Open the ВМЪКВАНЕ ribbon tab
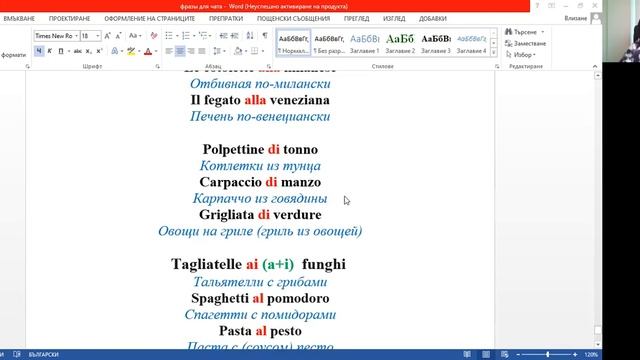Viewport: 640px width, 360px height. coord(19,19)
